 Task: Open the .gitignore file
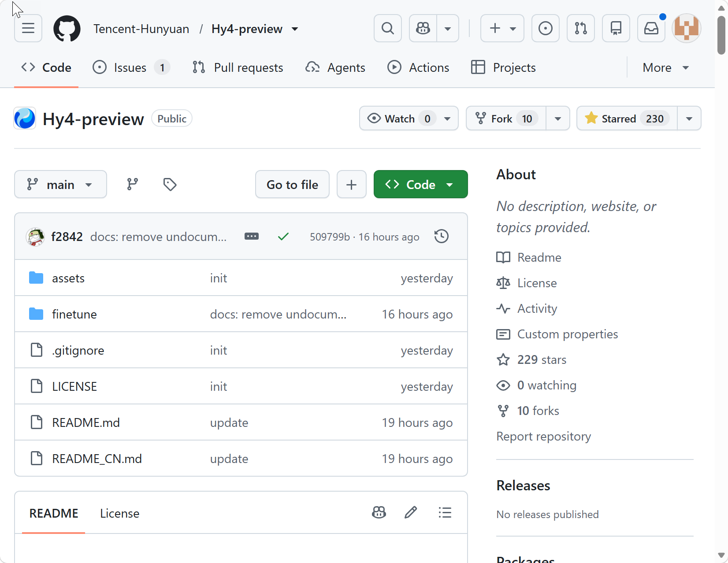click(x=78, y=351)
